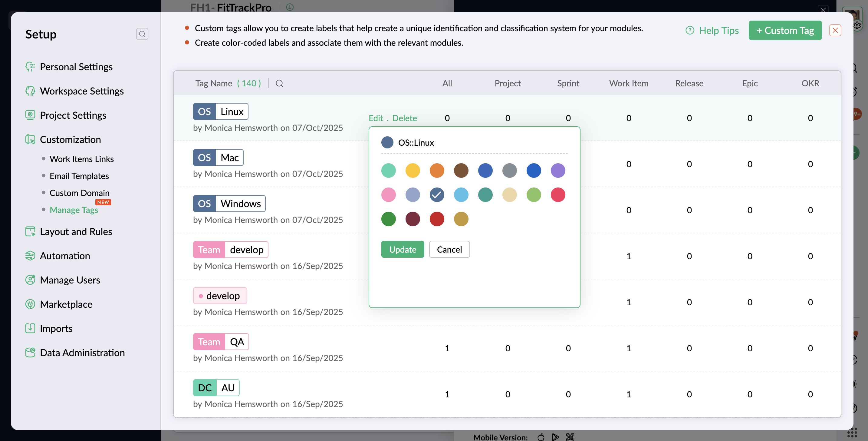Click the Personal Settings icon

coord(30,67)
